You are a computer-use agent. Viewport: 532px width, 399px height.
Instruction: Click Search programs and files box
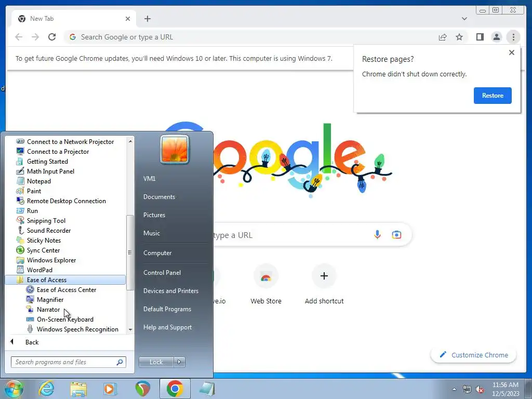68,362
